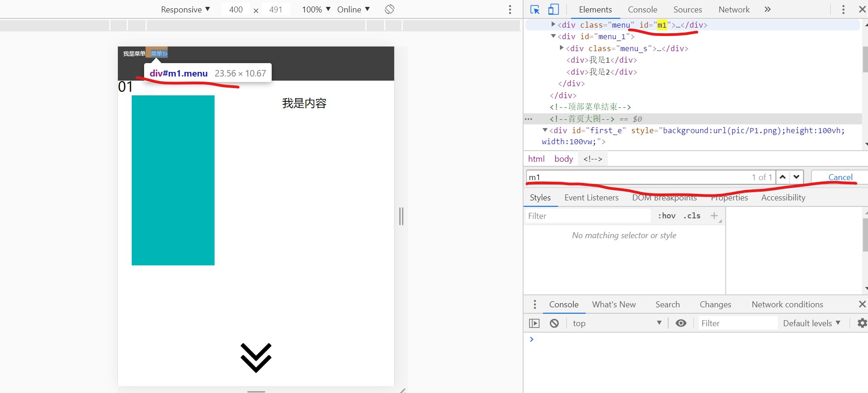Open the more tabs chevron in DevTools
Viewport: 868px width, 393px height.
tap(767, 9)
